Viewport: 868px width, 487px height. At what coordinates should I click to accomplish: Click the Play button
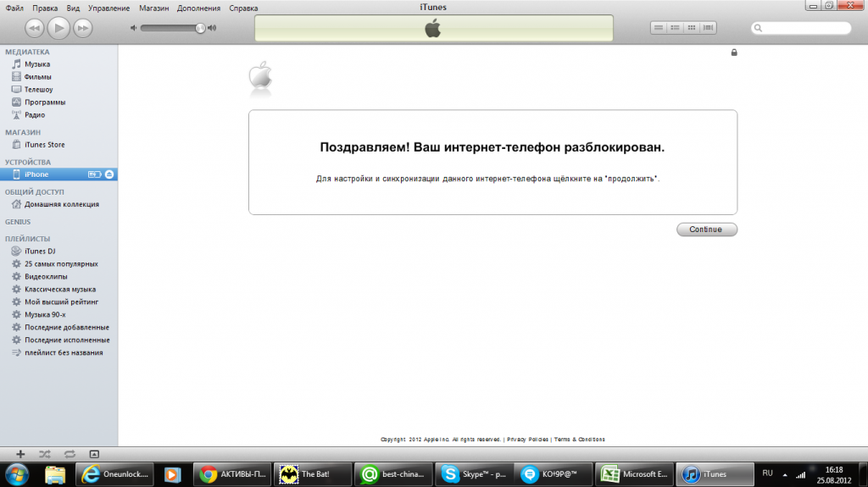pos(58,28)
